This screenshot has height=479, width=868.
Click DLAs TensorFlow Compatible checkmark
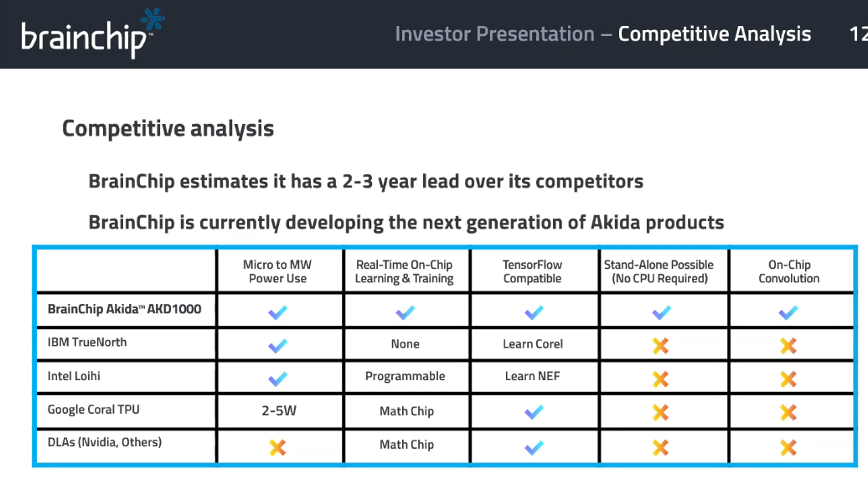534,447
